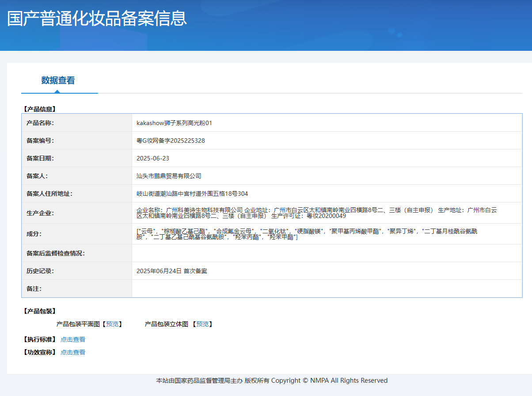This screenshot has height=396, width=532.
Task: Preview 产品包装立体图 via 预览 link
Action: (x=203, y=324)
